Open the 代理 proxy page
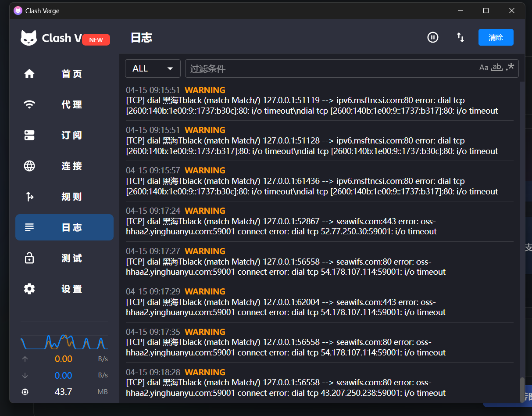The width and height of the screenshot is (532, 416). pos(71,104)
